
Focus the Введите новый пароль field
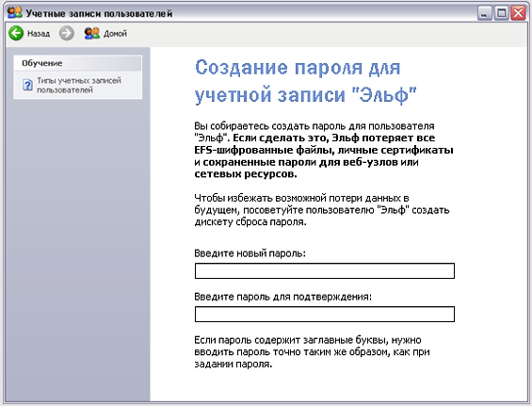point(324,271)
